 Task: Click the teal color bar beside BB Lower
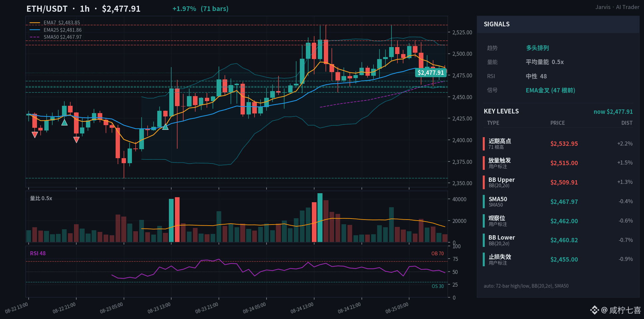coord(484,240)
